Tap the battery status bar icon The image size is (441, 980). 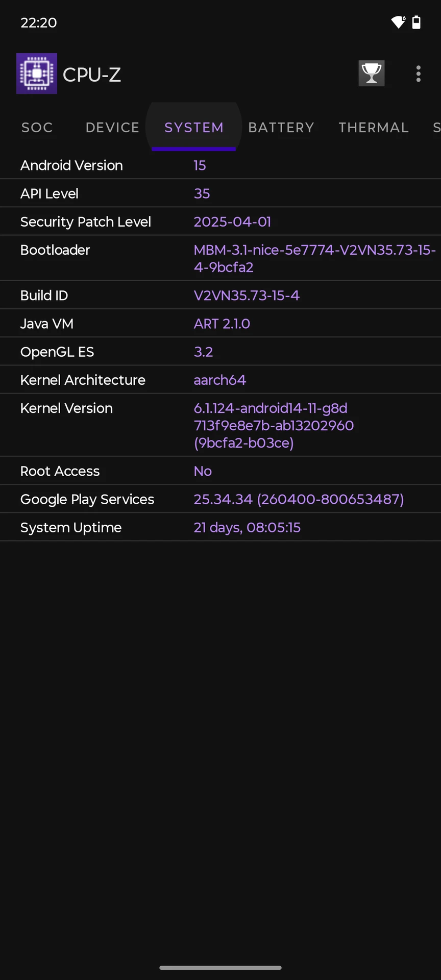(416, 22)
